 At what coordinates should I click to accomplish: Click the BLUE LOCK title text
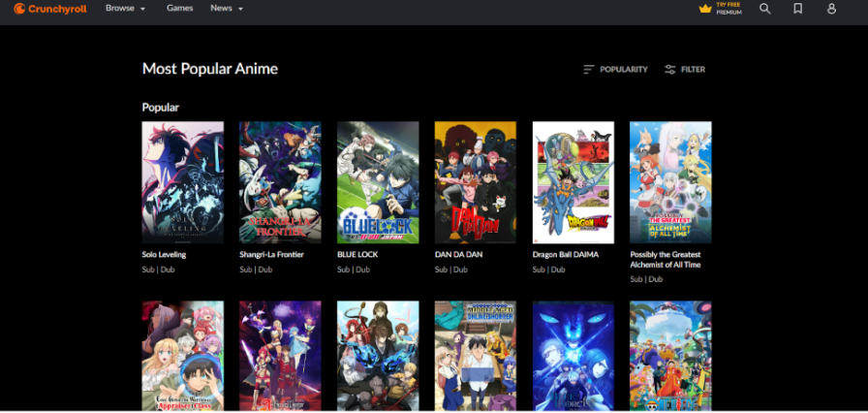point(357,255)
